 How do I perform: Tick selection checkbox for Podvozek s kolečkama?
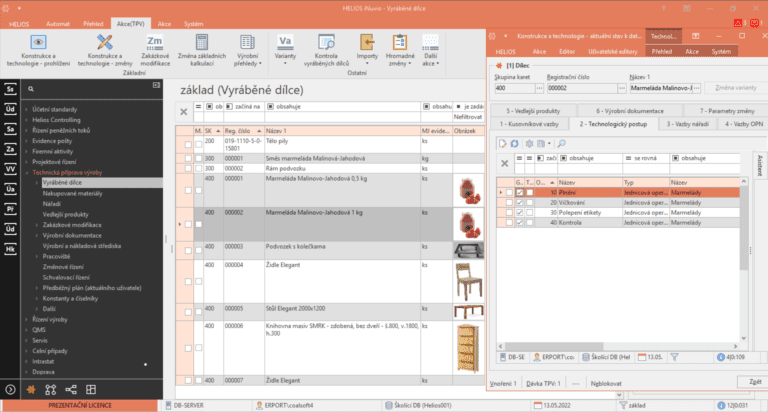188,250
